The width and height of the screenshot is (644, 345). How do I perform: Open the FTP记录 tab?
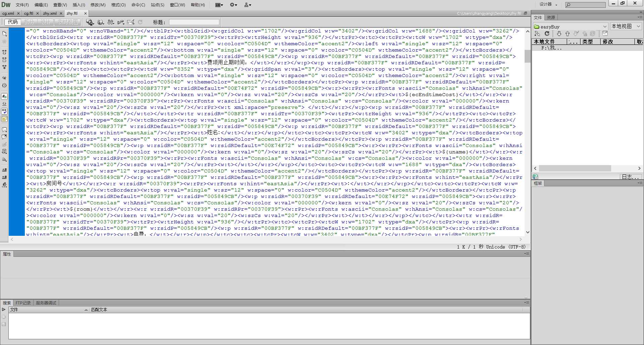[23, 303]
